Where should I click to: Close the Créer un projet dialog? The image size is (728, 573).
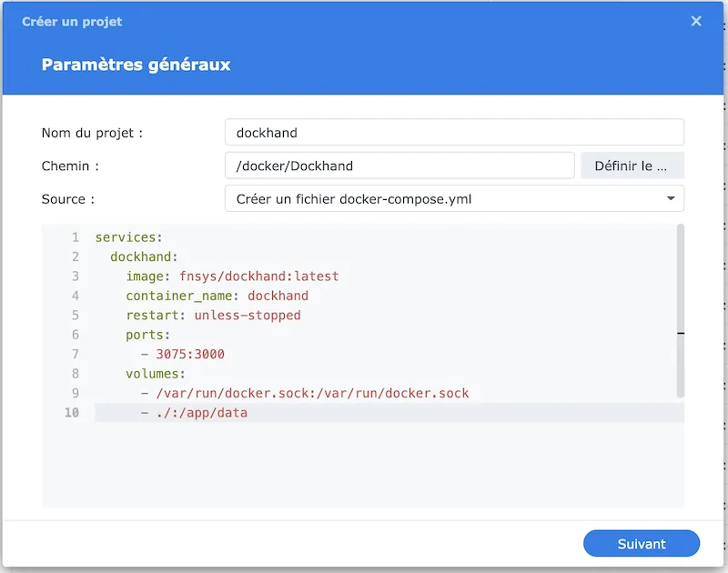[x=696, y=21]
